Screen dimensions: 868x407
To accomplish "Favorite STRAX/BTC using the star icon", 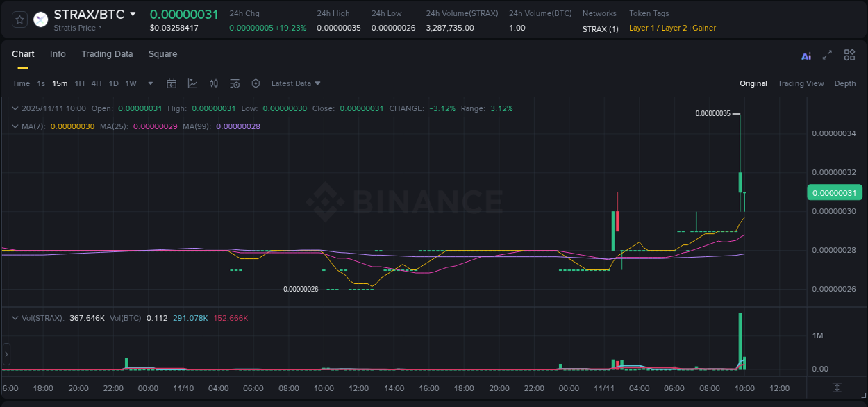I will click(19, 19).
